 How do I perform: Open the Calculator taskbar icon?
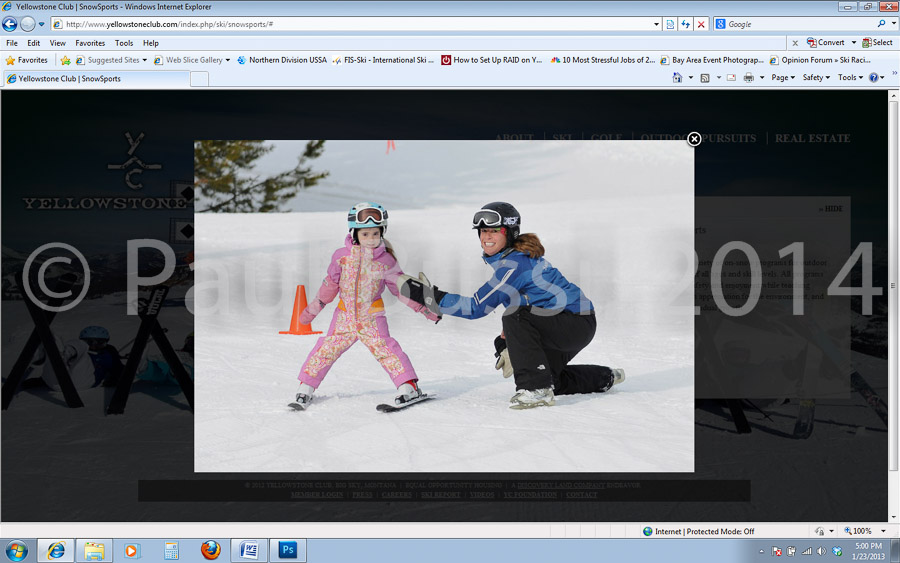[x=171, y=551]
